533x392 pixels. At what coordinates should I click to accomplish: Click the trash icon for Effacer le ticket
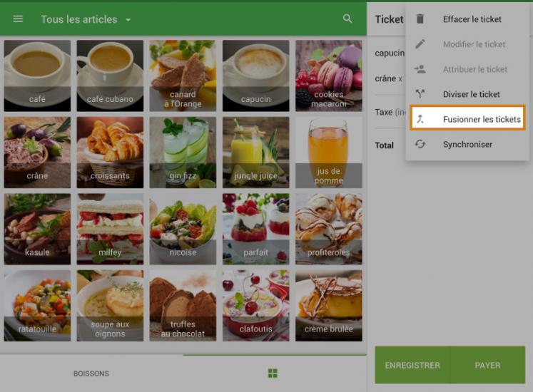pos(420,19)
